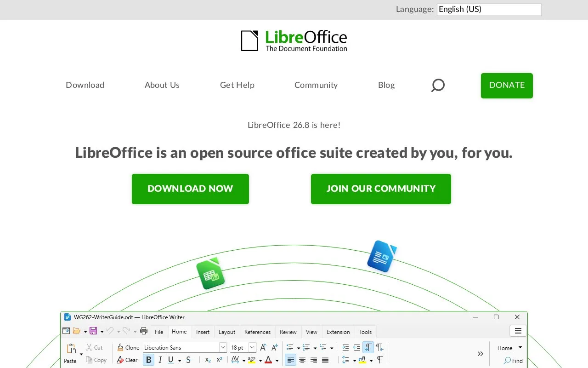Open the Paste options dropdown arrow
The height and width of the screenshot is (368, 588).
81,354
